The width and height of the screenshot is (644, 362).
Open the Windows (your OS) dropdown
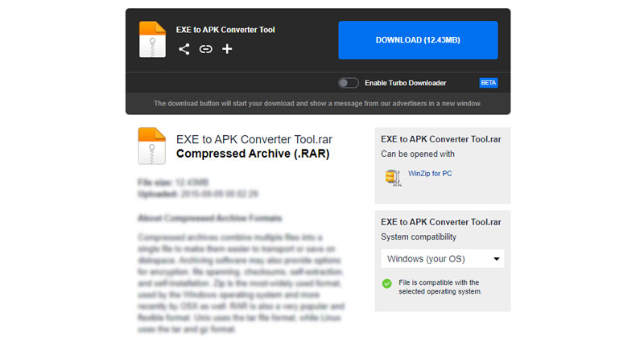point(442,259)
